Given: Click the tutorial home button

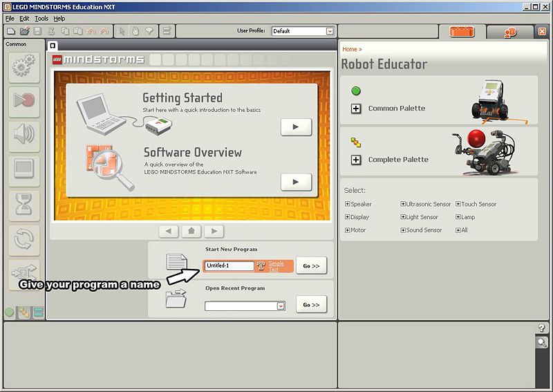Looking at the screenshot, I should click(x=191, y=231).
